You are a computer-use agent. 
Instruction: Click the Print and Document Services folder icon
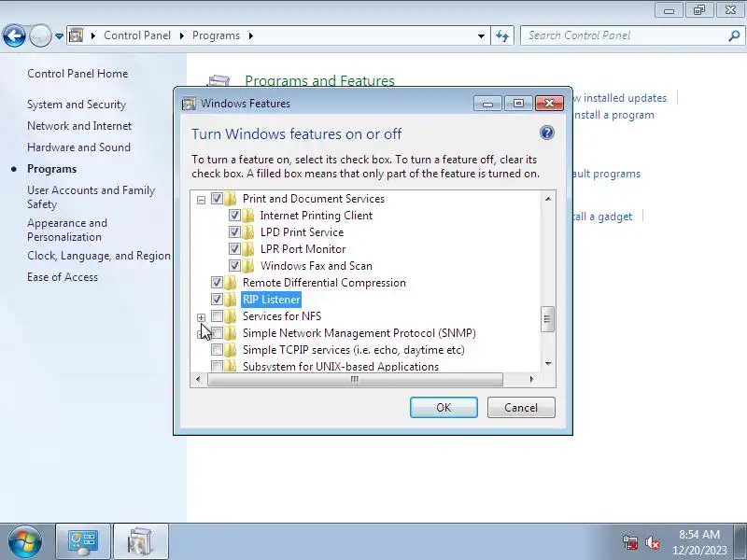231,199
